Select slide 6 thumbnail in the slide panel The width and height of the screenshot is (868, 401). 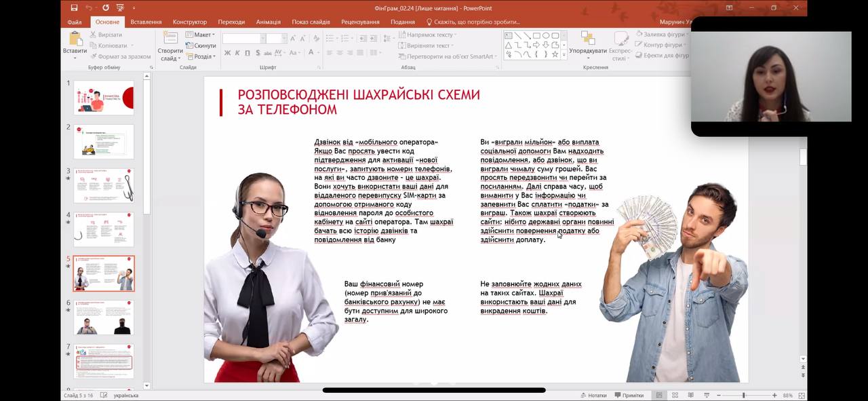[104, 317]
